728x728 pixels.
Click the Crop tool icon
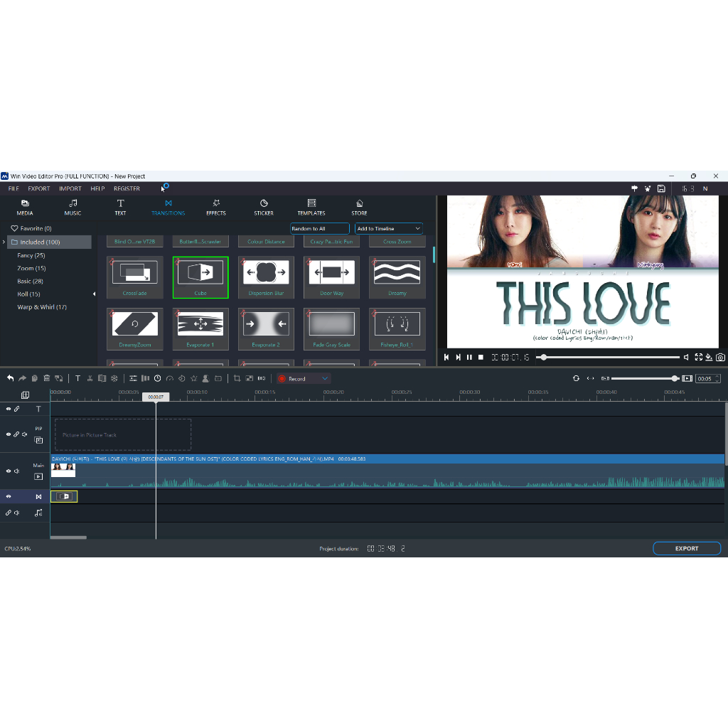point(237,378)
